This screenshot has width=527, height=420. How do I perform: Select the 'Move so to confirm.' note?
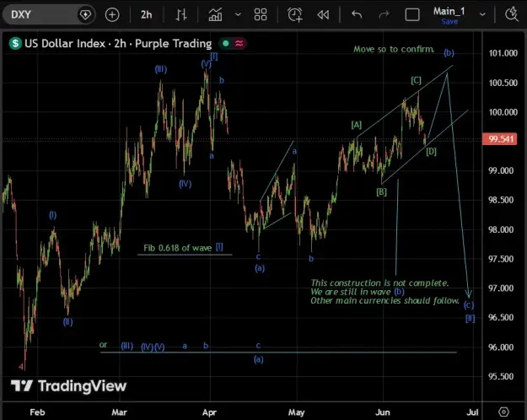(394, 49)
